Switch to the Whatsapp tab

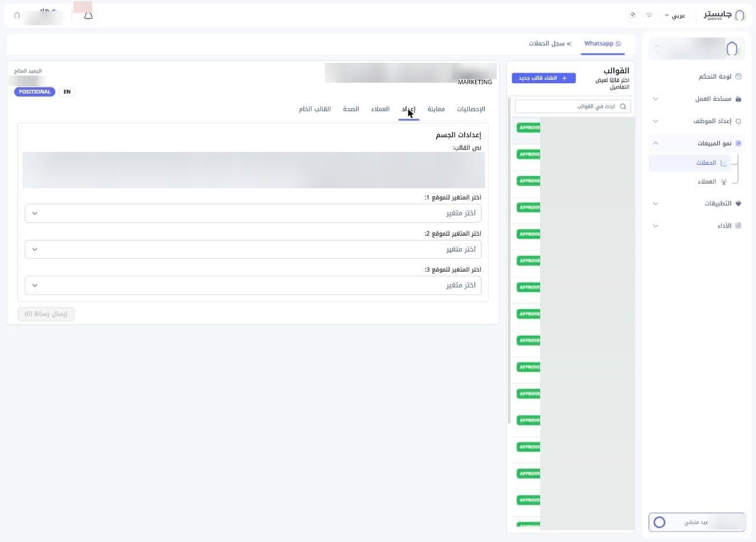tap(602, 44)
